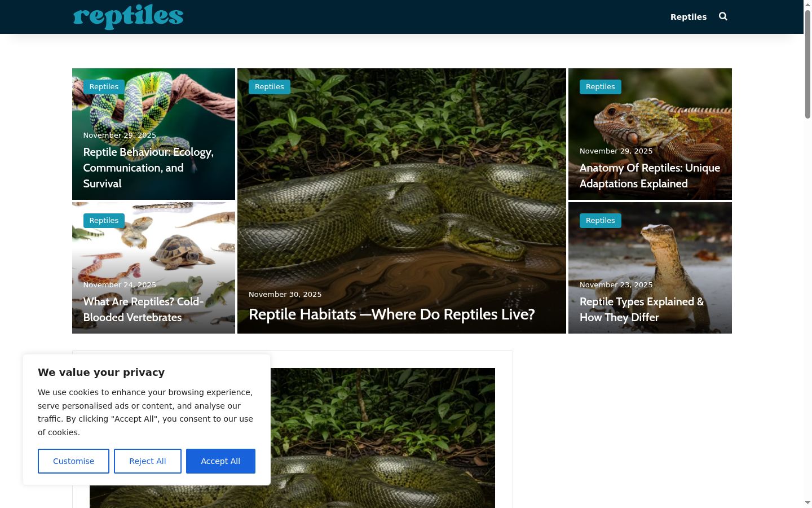Click Reptiles tag on monitor lizard card
The image size is (812, 508).
[x=601, y=221]
